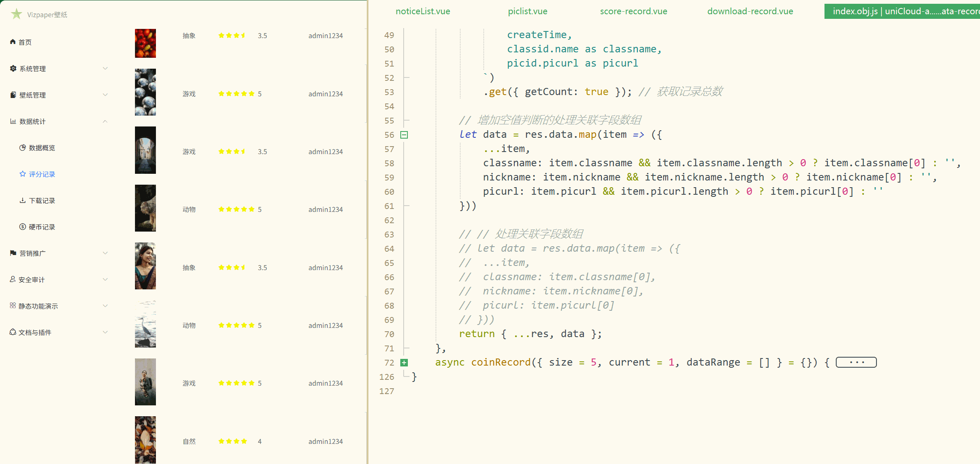Switch to the download-record.vue tab
Viewport: 980px width, 464px height.
750,11
